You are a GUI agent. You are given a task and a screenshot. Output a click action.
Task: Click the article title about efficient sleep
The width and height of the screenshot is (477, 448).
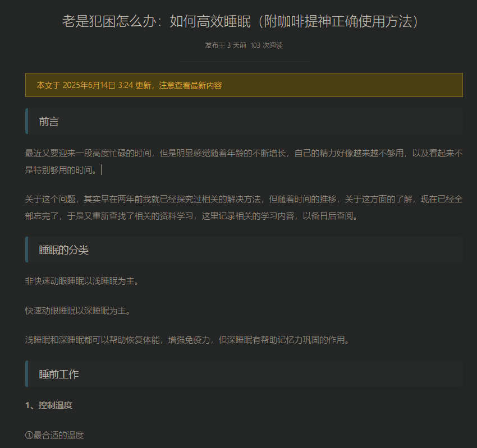click(240, 21)
